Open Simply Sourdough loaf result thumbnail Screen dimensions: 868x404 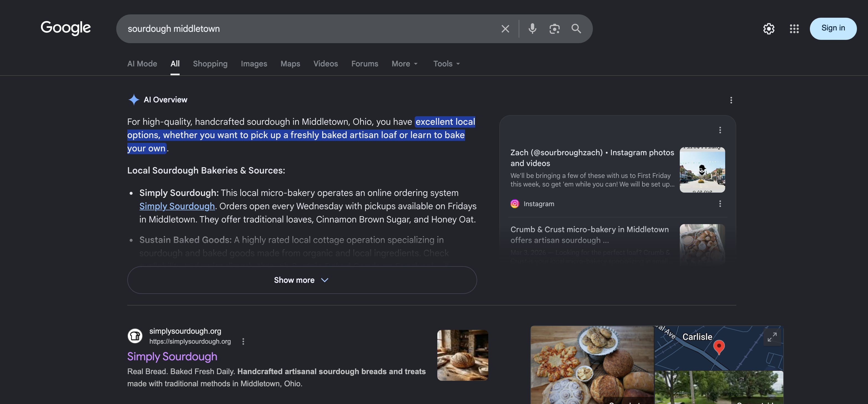tap(462, 355)
